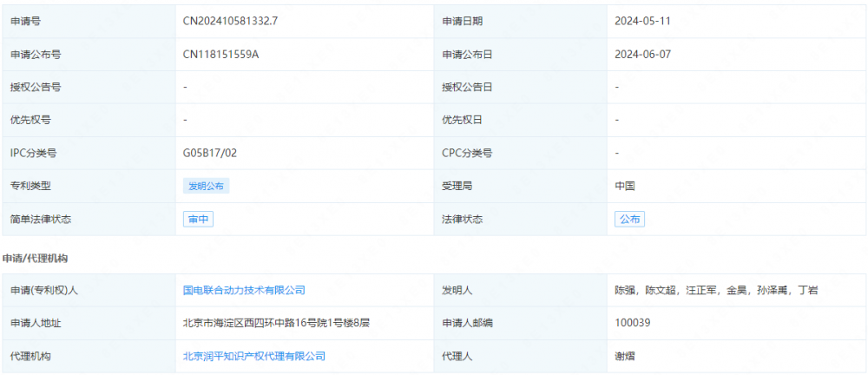Click the 授权公告日 field label
Viewport: 868px width, 375px height.
(467, 88)
